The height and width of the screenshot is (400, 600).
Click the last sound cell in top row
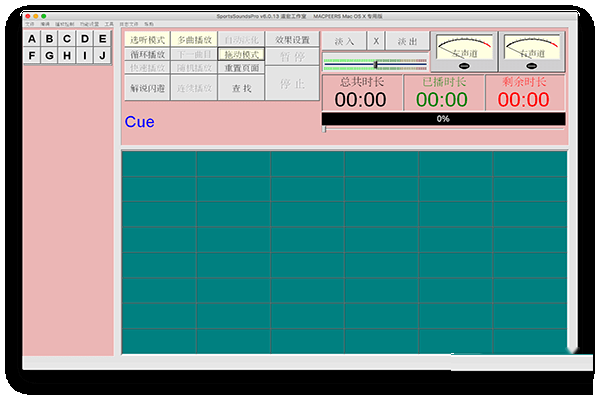coord(530,164)
